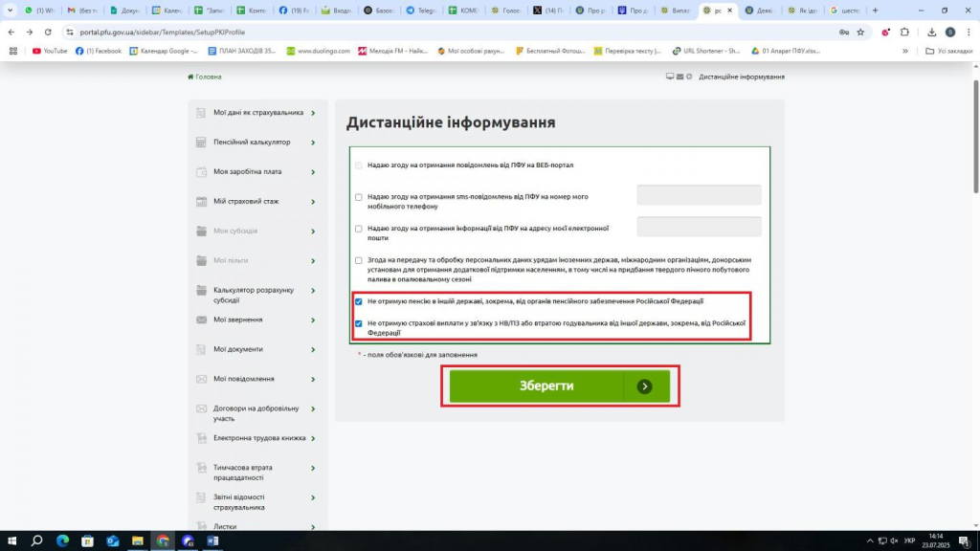The image size is (980, 551).
Task: Click the home icon next to Головна
Action: 190,77
